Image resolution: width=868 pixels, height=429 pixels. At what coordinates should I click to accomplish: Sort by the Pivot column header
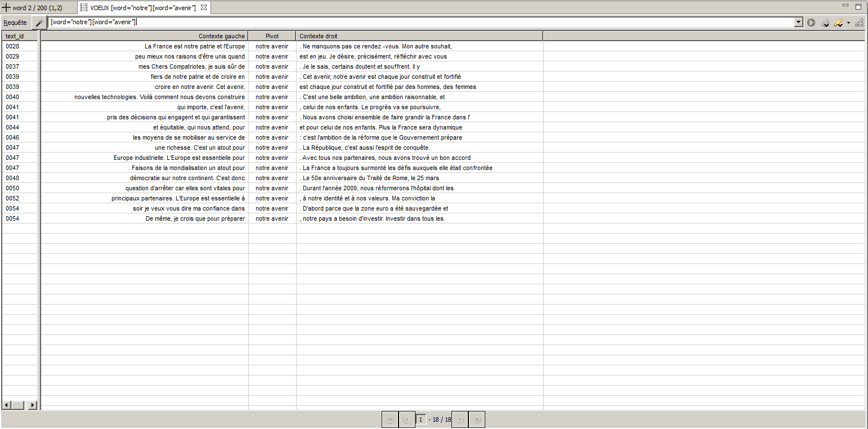(272, 36)
